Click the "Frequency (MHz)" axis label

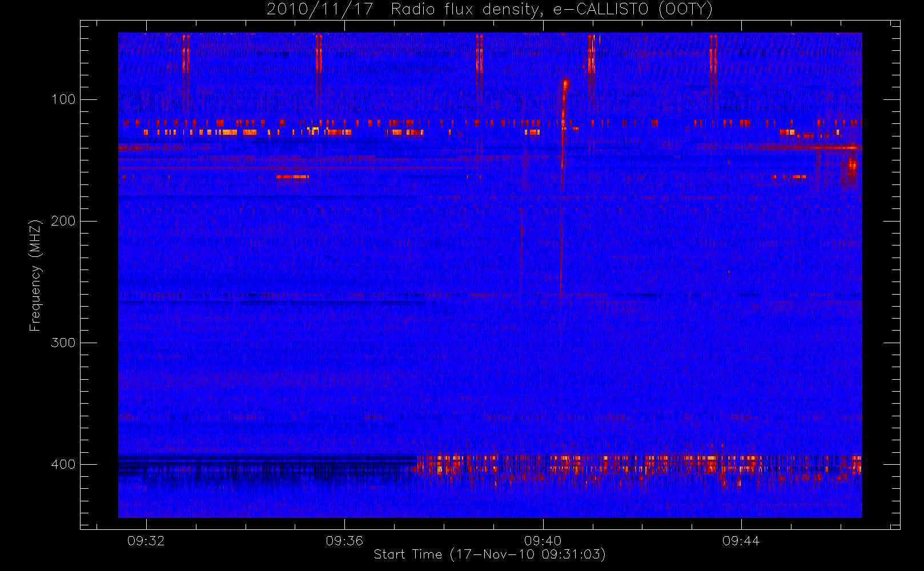coord(35,275)
